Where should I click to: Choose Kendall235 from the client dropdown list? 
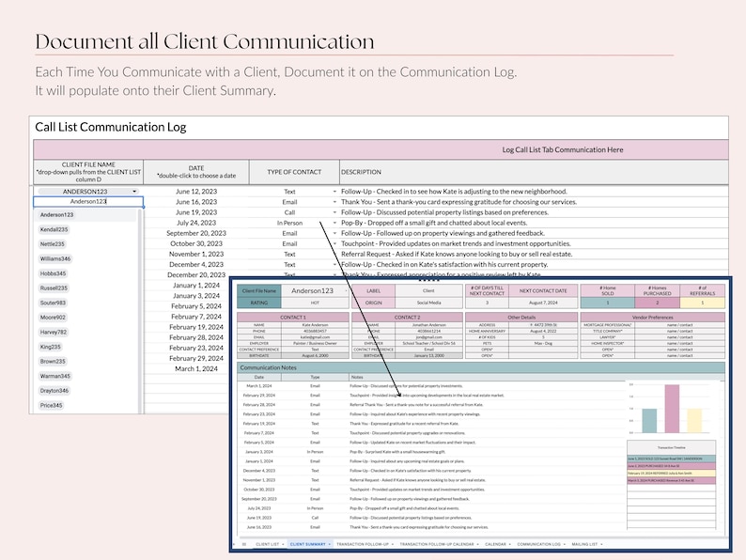point(54,229)
